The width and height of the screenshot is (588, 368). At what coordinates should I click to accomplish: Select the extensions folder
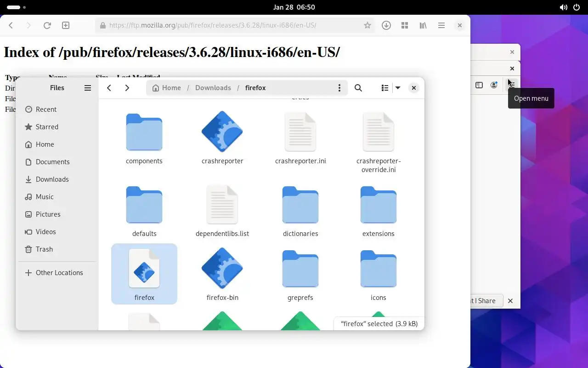[379, 211]
